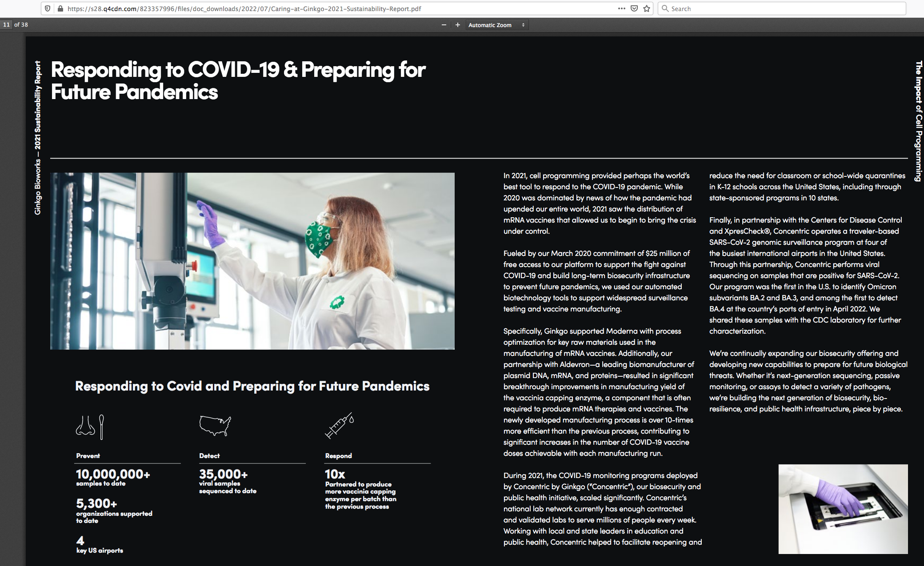The width and height of the screenshot is (924, 566).
Task: Zoom in with the plus button
Action: (x=457, y=25)
